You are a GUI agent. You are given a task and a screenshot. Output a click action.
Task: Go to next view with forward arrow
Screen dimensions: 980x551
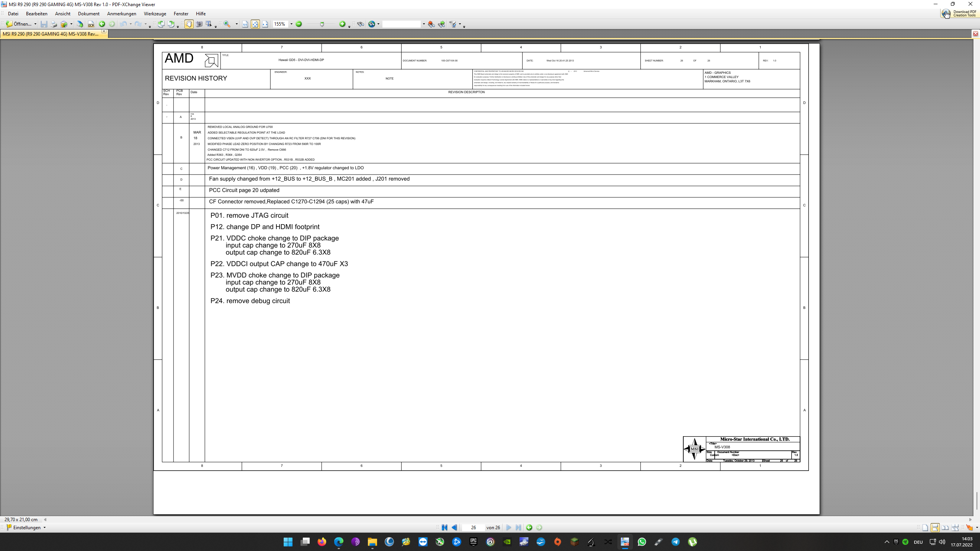(x=112, y=24)
